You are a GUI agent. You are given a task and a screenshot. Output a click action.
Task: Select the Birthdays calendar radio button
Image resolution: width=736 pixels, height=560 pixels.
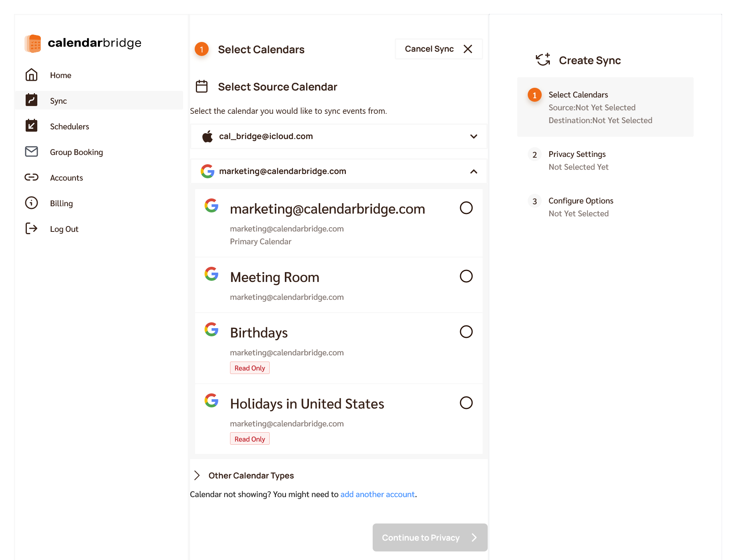(x=466, y=332)
